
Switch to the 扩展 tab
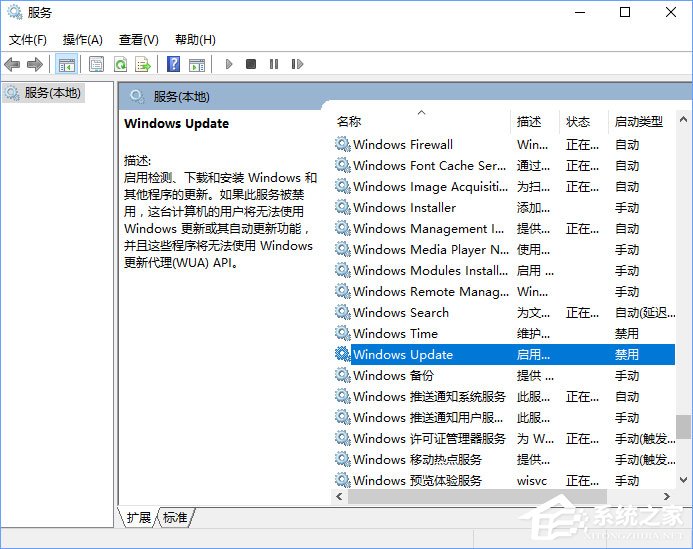click(x=138, y=517)
